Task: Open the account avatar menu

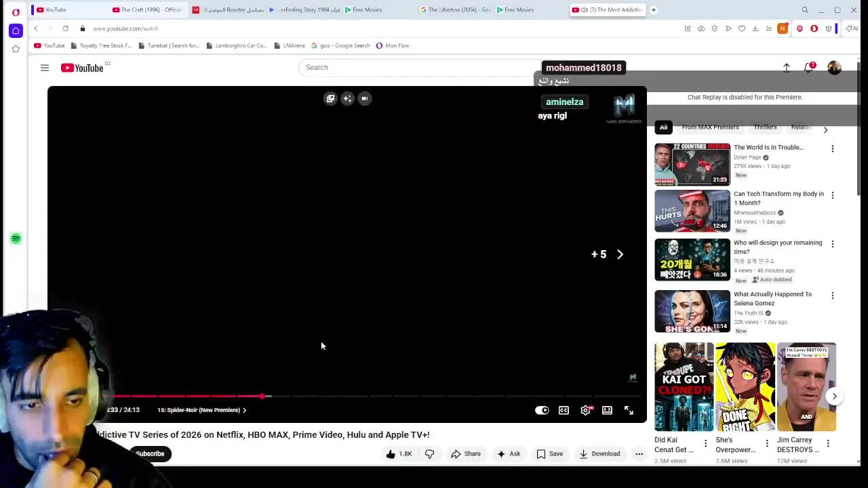Action: 834,68
